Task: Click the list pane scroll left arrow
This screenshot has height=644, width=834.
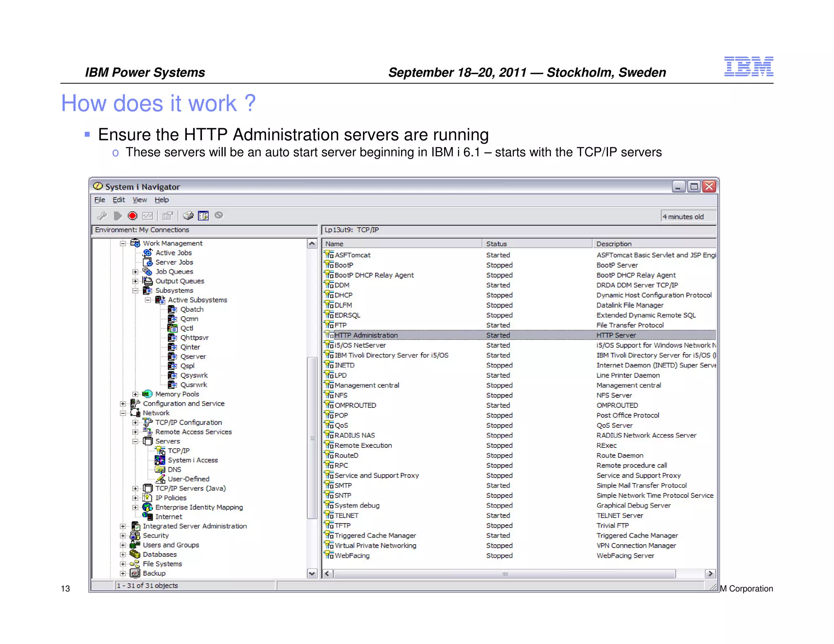Action: click(x=327, y=574)
